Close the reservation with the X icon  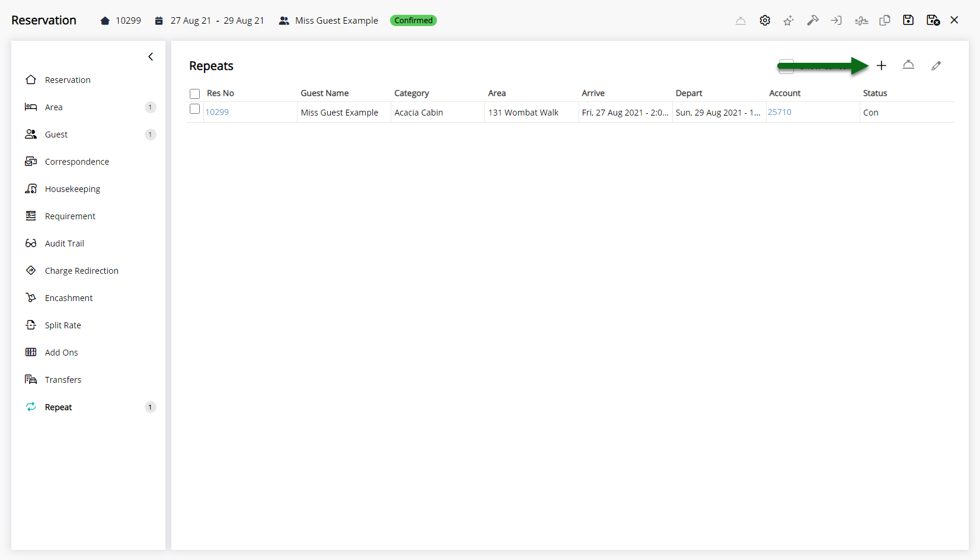click(x=955, y=20)
